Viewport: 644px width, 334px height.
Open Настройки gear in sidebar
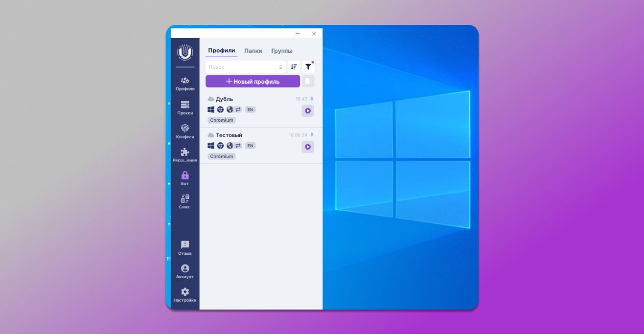pos(185,294)
